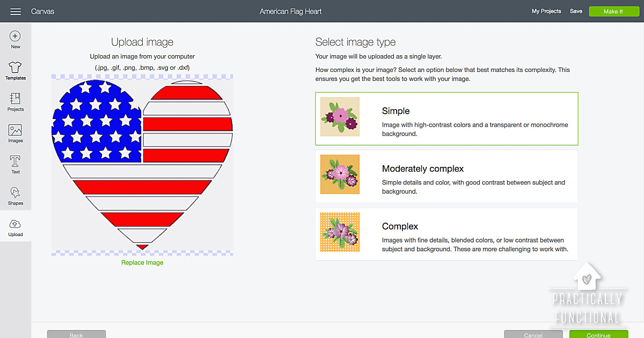The height and width of the screenshot is (338, 644).
Task: Open the hamburger menu
Action: 16,11
